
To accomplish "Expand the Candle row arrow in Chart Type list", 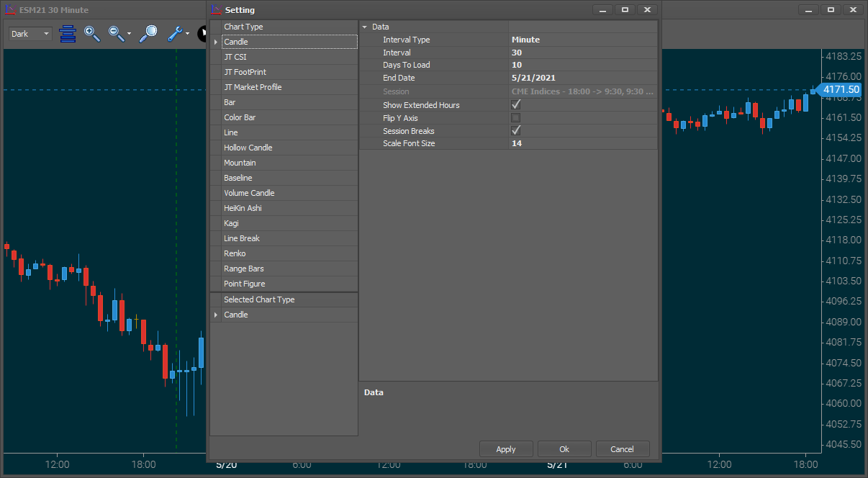I will (x=216, y=42).
